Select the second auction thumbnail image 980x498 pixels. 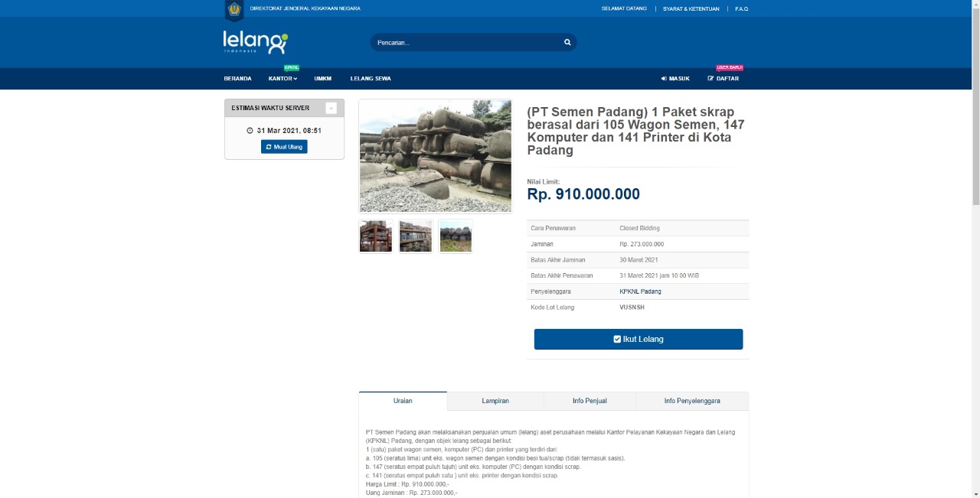416,236
